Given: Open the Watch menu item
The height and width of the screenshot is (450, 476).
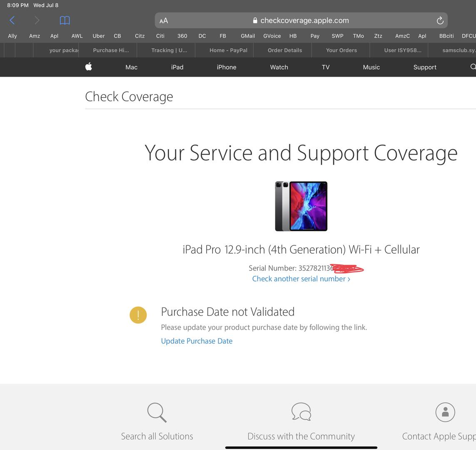Looking at the screenshot, I should click(x=279, y=67).
